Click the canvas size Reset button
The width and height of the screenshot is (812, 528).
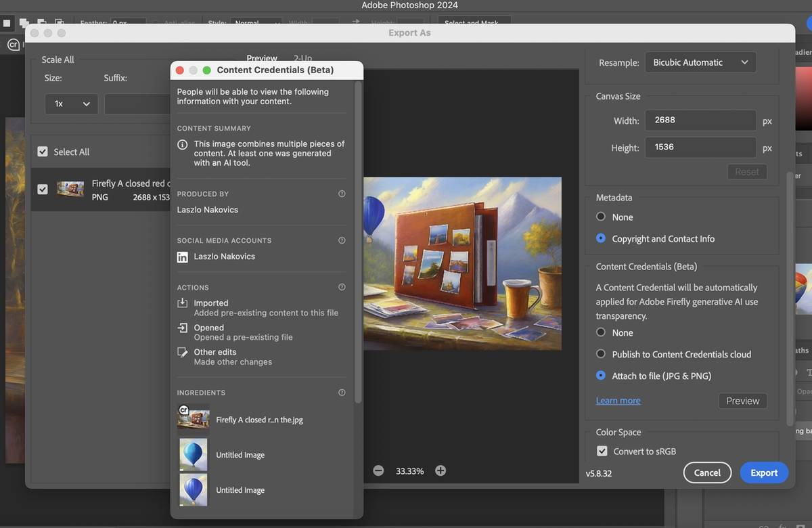coord(747,172)
